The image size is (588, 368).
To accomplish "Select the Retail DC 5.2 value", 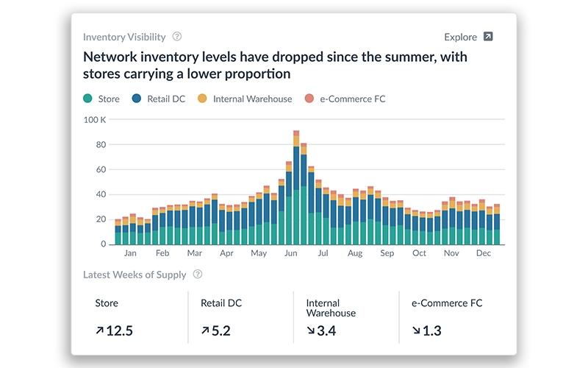I will pos(221,330).
